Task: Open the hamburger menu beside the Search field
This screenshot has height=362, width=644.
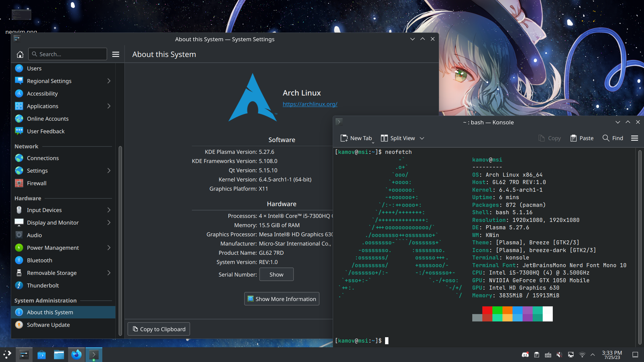Action: [x=116, y=54]
